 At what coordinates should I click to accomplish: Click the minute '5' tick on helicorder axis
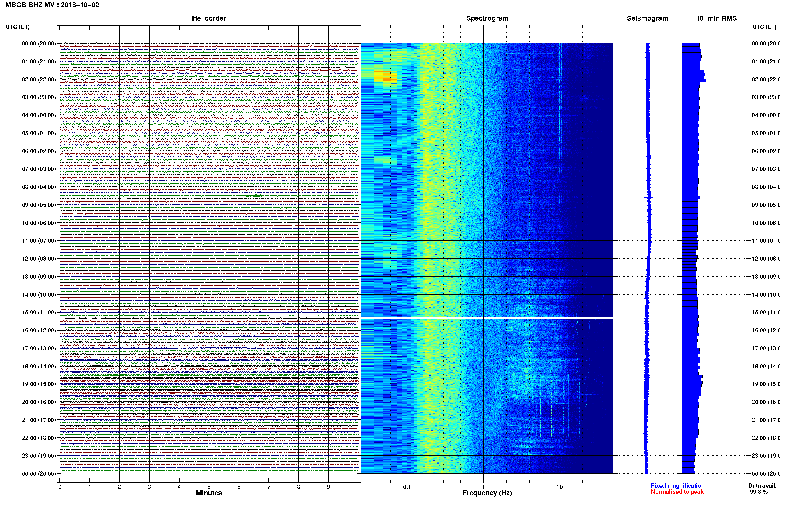(x=209, y=487)
